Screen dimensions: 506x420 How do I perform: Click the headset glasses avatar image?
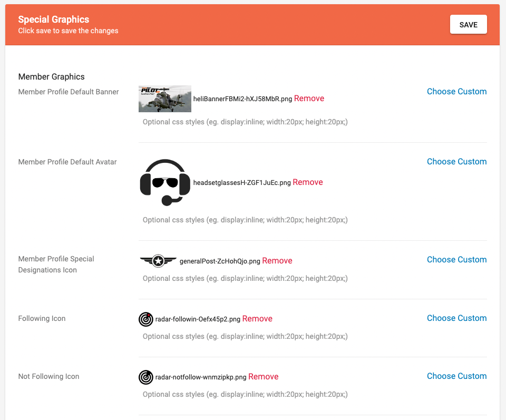tap(164, 182)
